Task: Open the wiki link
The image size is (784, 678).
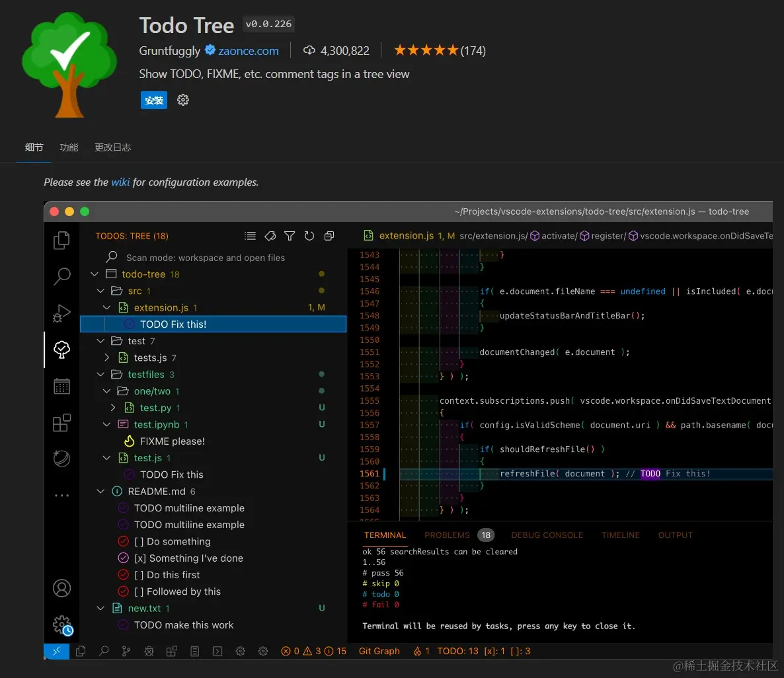Action: tap(120, 182)
